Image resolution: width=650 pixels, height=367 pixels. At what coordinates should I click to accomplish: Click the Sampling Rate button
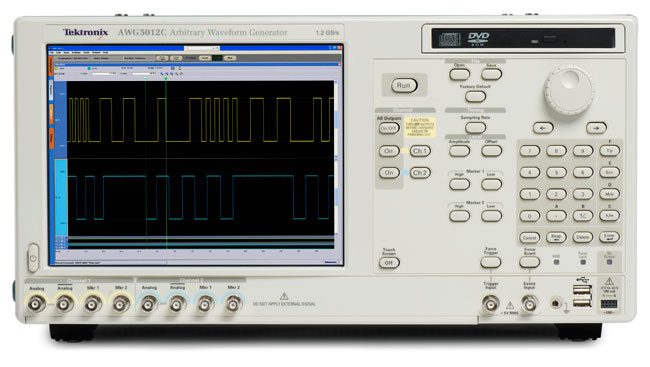475,128
